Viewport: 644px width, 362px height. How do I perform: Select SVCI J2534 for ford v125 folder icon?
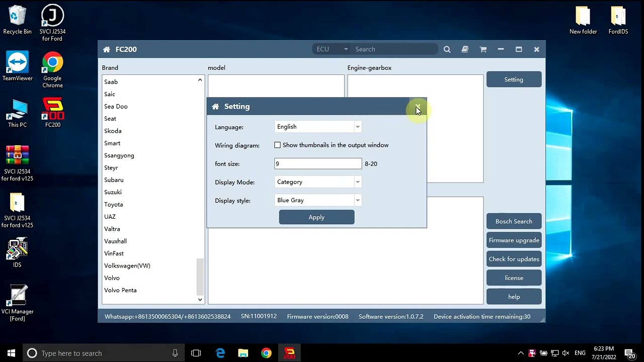click(17, 210)
